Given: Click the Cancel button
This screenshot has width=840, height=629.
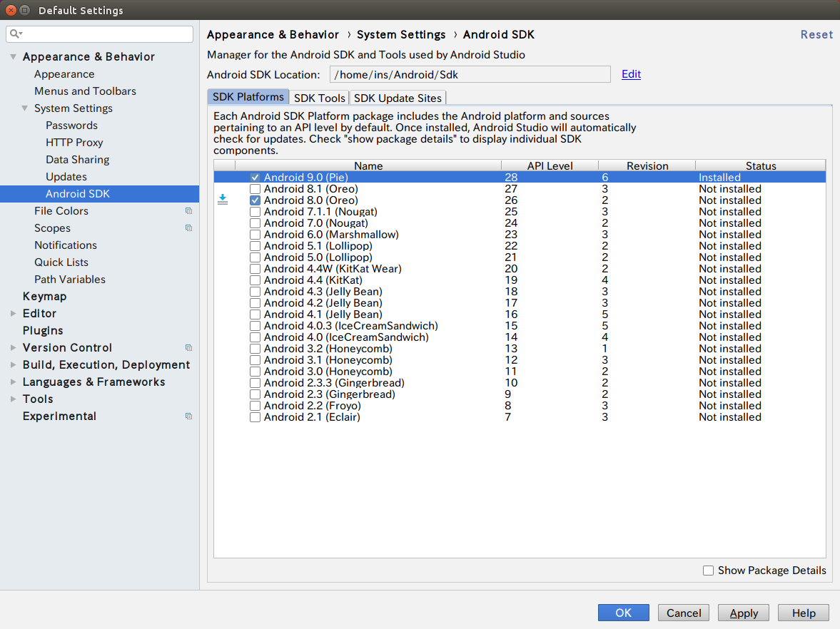Looking at the screenshot, I should (684, 613).
